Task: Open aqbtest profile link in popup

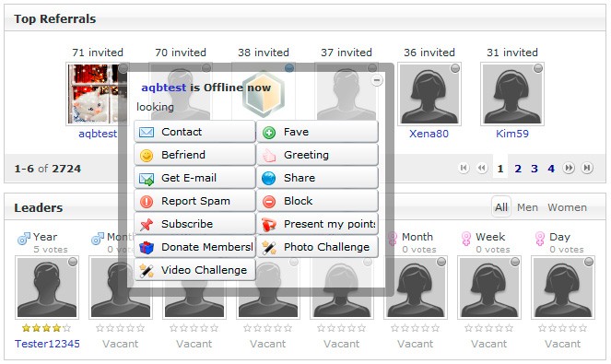Action: (x=164, y=88)
